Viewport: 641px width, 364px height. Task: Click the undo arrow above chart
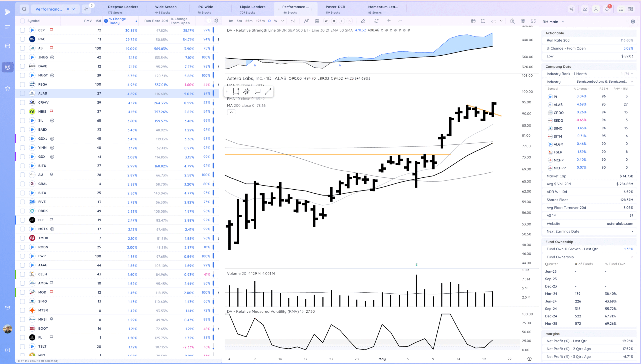coord(389,21)
